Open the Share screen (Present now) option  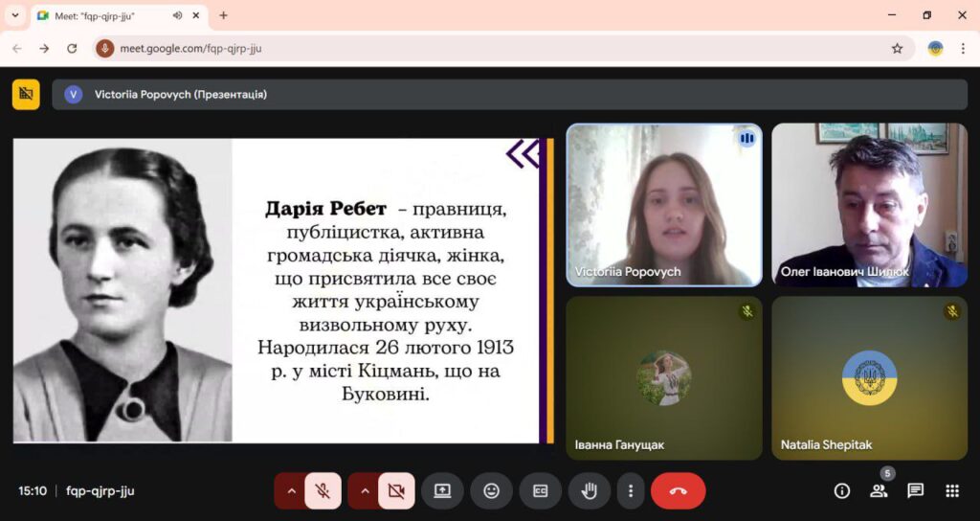442,491
